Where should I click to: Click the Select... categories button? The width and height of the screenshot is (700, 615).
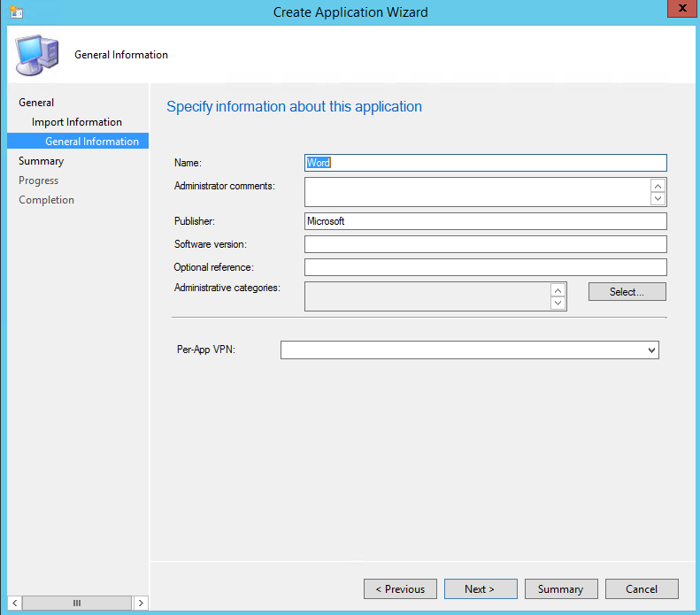(x=627, y=292)
